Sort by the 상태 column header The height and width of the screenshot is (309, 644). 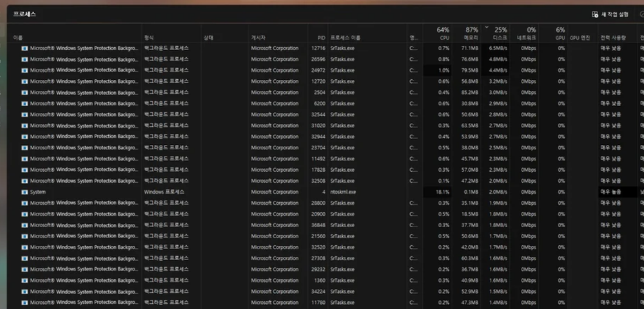[x=208, y=38]
